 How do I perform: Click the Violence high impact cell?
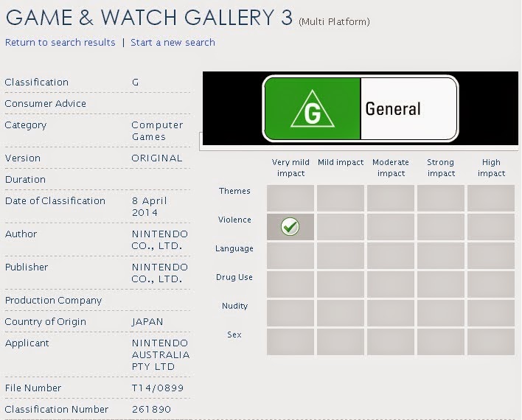[491, 227]
